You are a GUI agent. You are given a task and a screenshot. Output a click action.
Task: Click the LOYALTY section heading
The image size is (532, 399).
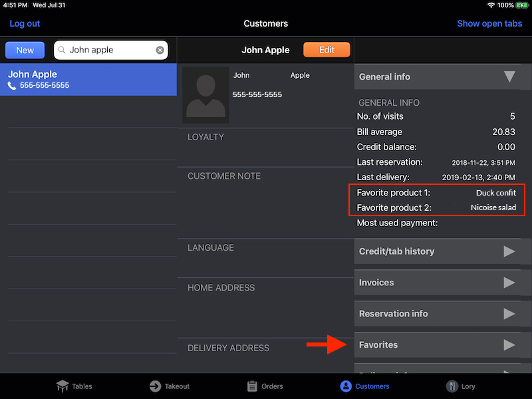pyautogui.click(x=206, y=137)
